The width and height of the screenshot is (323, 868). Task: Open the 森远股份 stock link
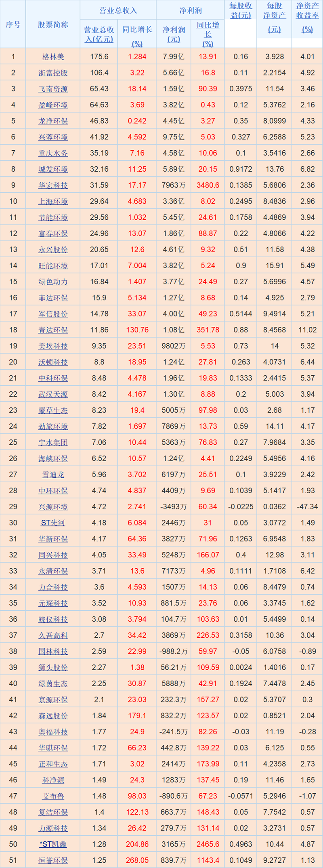click(x=53, y=716)
